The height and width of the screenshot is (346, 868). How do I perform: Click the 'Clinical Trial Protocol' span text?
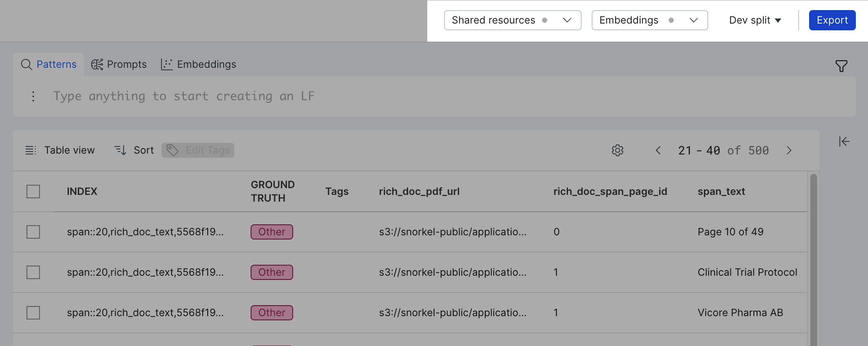[x=747, y=272]
